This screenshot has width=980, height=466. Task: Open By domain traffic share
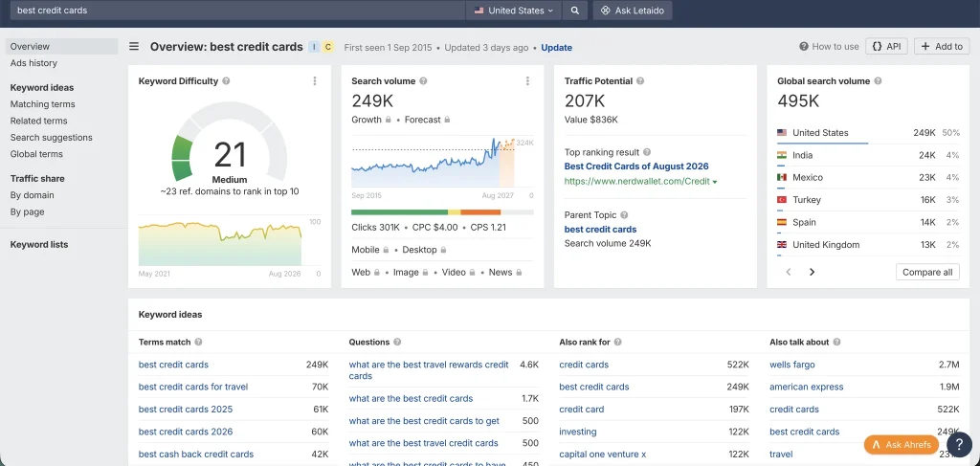(x=32, y=195)
